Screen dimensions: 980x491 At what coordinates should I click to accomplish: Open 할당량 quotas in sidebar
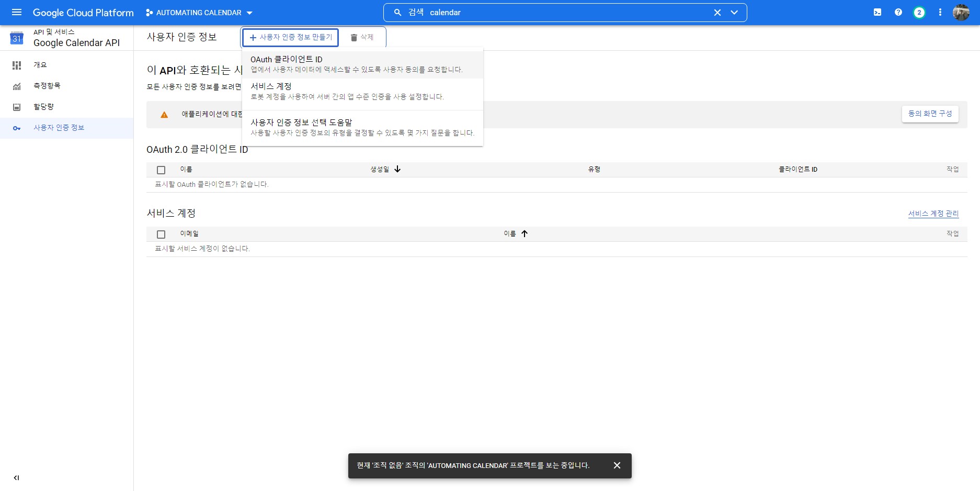66,107
